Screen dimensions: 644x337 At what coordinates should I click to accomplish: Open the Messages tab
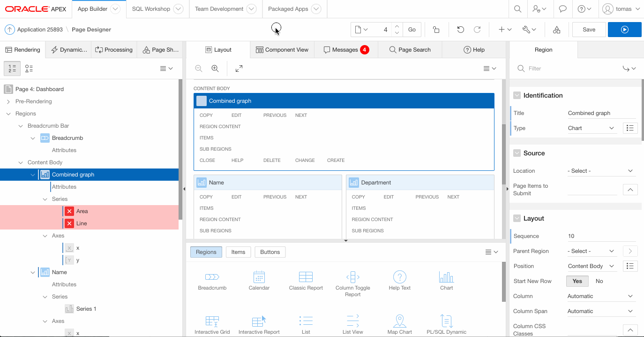click(x=346, y=50)
